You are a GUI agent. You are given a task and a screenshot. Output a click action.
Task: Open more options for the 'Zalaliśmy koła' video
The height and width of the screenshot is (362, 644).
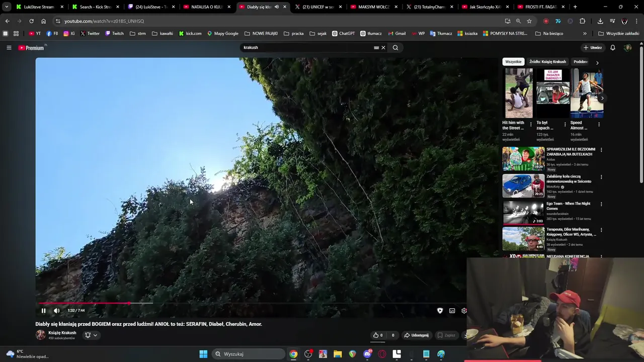click(x=601, y=177)
